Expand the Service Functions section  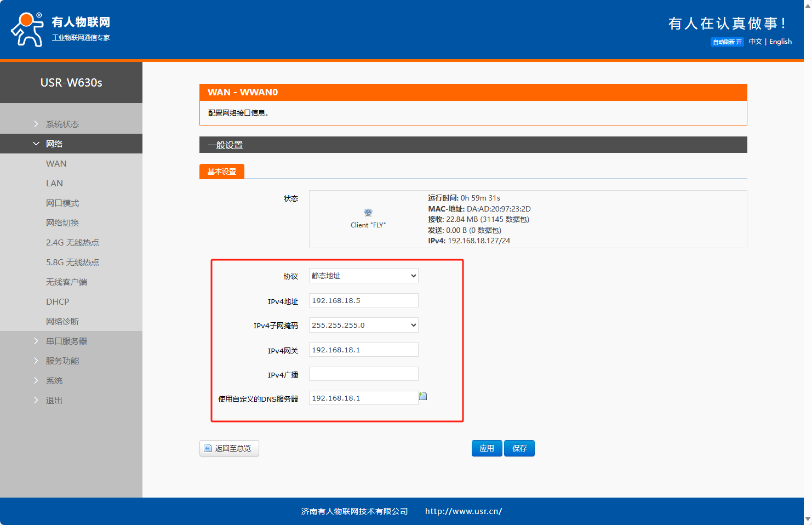click(62, 361)
